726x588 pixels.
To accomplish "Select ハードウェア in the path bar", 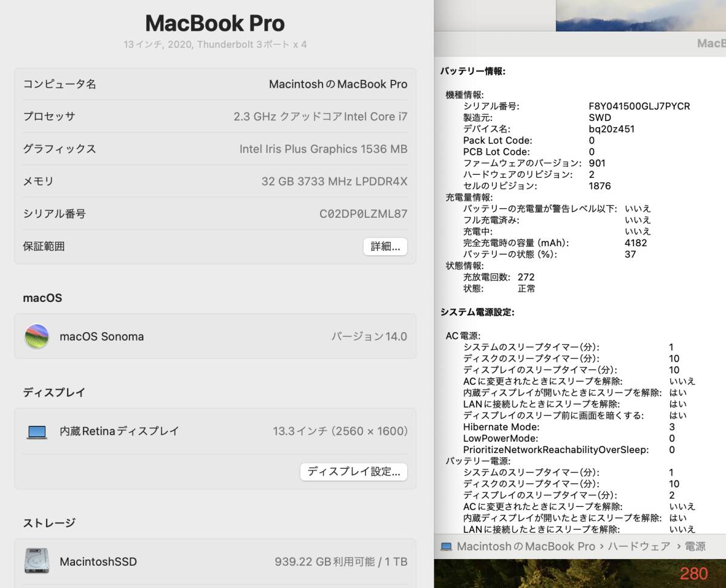I will pyautogui.click(x=639, y=546).
